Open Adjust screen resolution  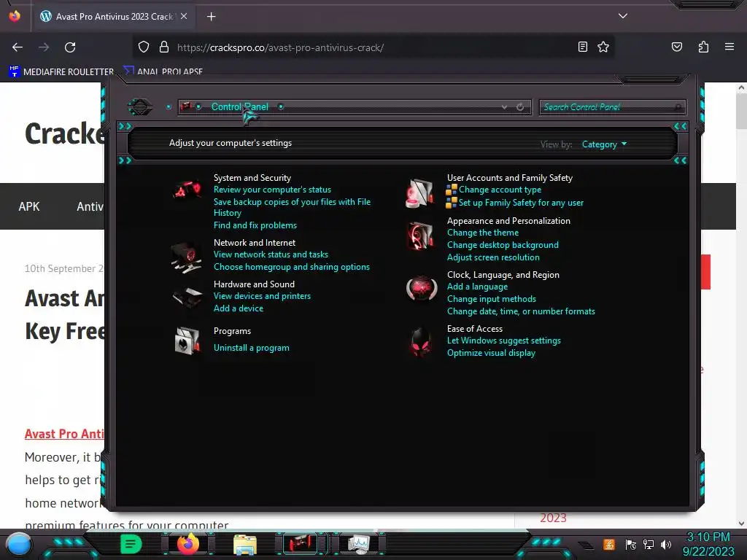493,257
